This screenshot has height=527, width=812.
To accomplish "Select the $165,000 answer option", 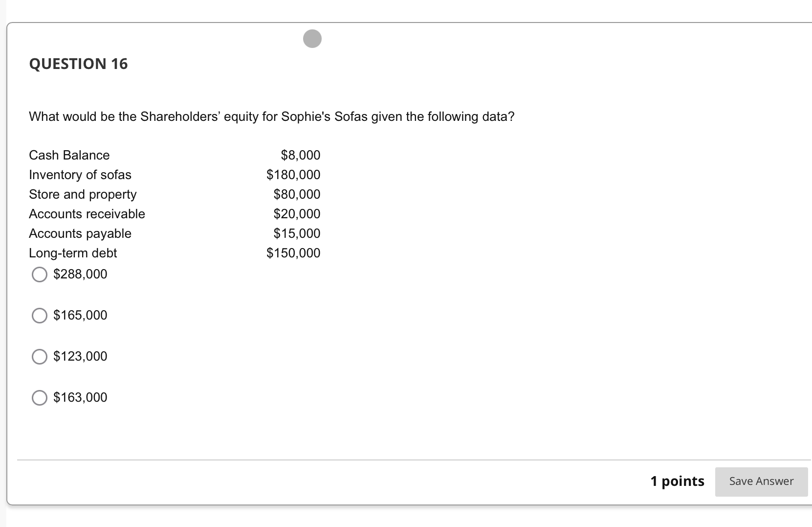I will tap(40, 316).
